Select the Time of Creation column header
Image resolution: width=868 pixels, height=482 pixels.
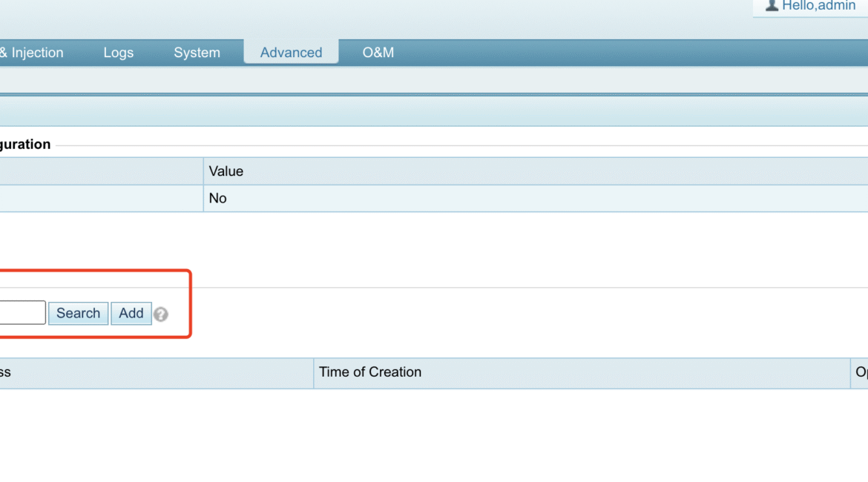pyautogui.click(x=370, y=372)
